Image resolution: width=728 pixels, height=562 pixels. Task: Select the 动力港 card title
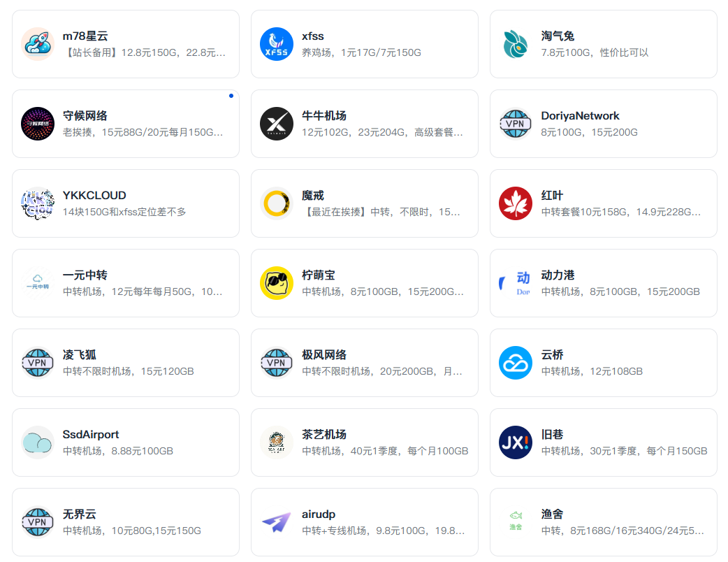pyautogui.click(x=558, y=275)
